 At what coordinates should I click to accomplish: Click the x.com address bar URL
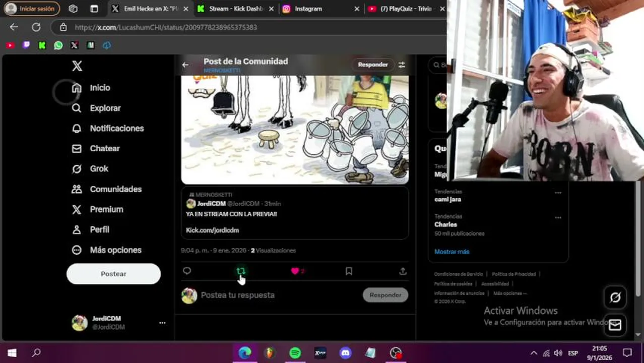click(166, 27)
